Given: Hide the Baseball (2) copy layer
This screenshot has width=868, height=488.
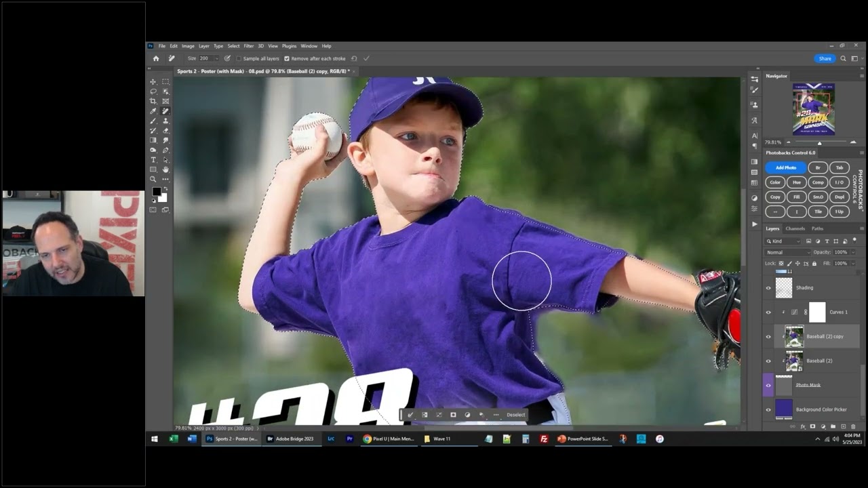Looking at the screenshot, I should (768, 336).
